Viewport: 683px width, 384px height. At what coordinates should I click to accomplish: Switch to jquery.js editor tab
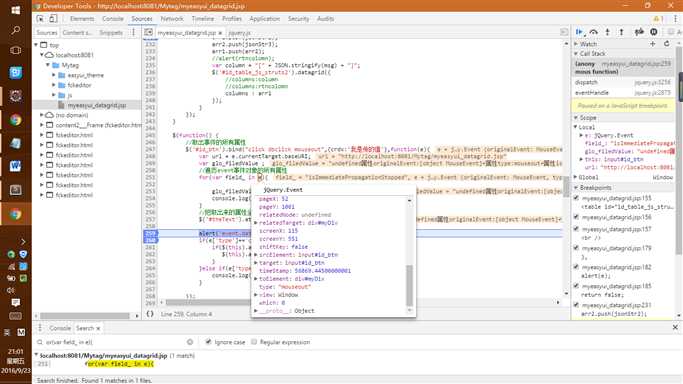pos(240,33)
